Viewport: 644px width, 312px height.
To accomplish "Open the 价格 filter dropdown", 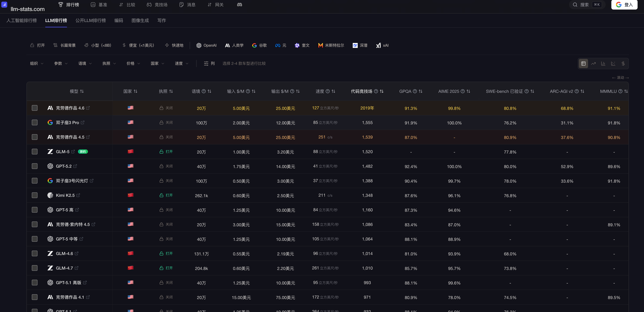I will [x=133, y=64].
